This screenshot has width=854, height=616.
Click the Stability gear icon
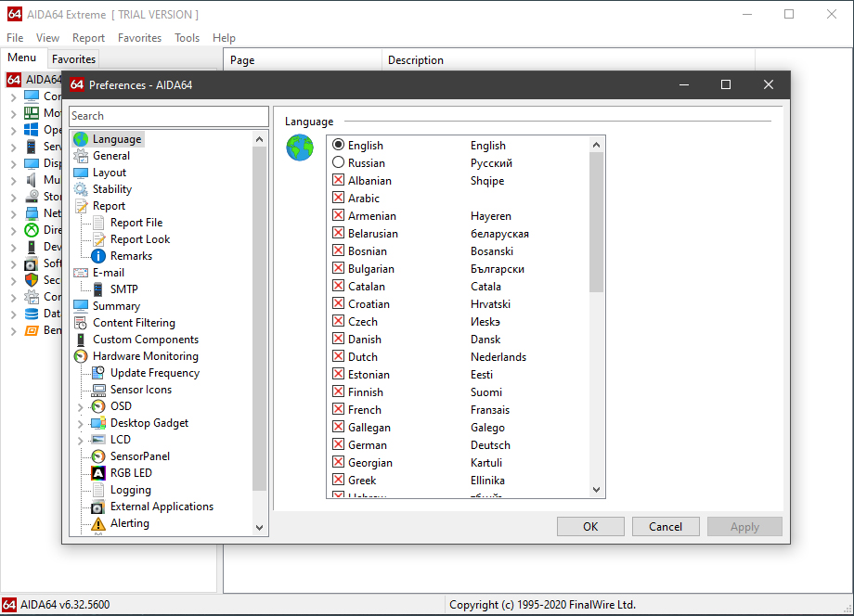click(x=81, y=189)
